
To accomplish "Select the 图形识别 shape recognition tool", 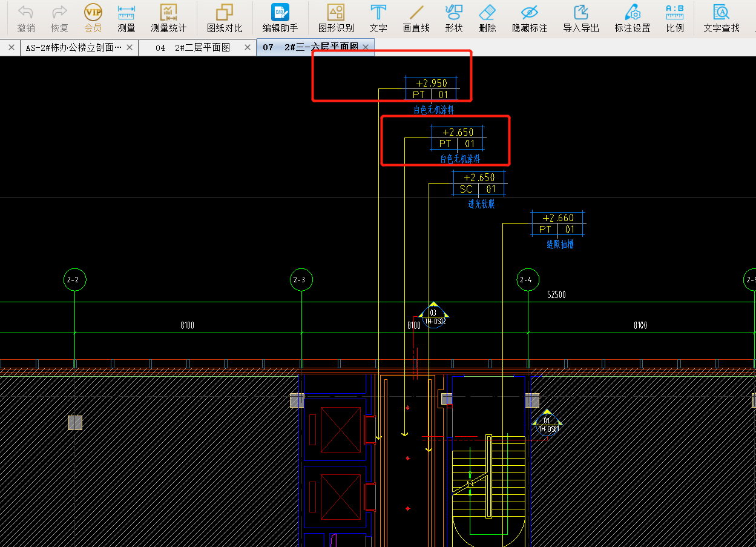I will (x=336, y=13).
